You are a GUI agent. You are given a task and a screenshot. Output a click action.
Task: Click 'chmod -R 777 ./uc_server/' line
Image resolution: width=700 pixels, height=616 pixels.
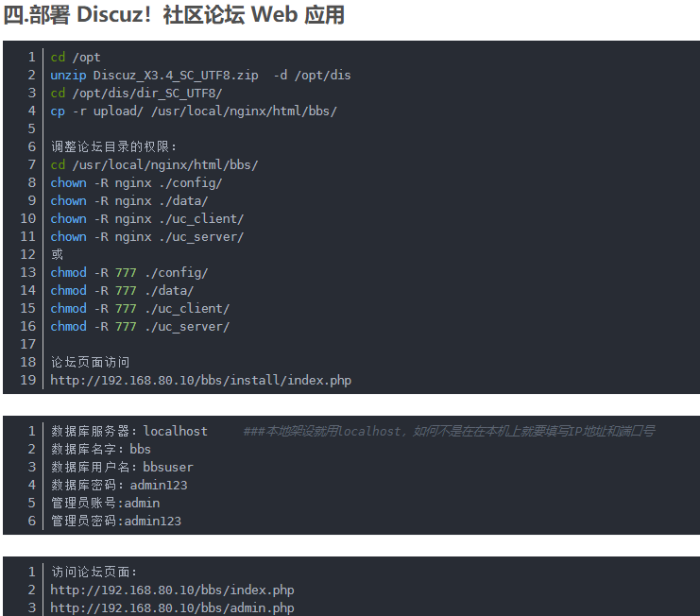[x=140, y=326]
